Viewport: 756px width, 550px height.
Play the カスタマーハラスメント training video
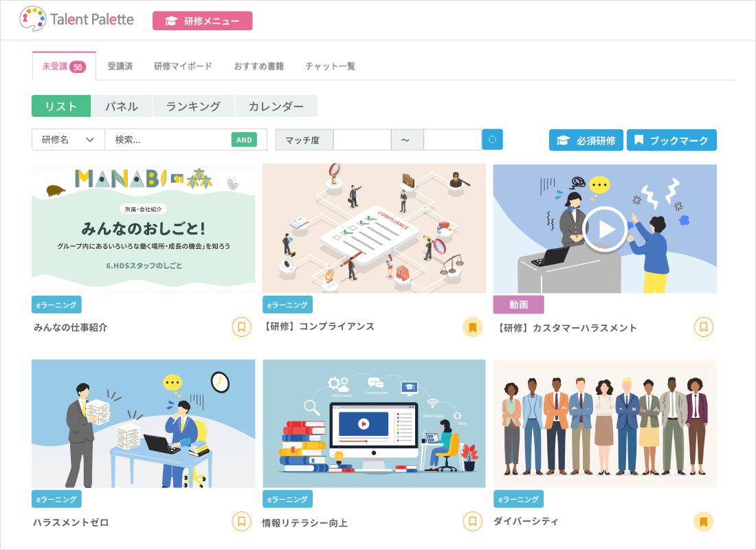click(604, 229)
